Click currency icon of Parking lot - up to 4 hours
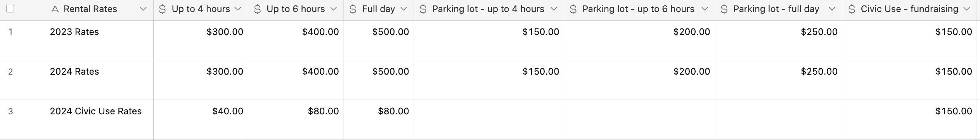The height and width of the screenshot is (140, 980). pyautogui.click(x=423, y=9)
